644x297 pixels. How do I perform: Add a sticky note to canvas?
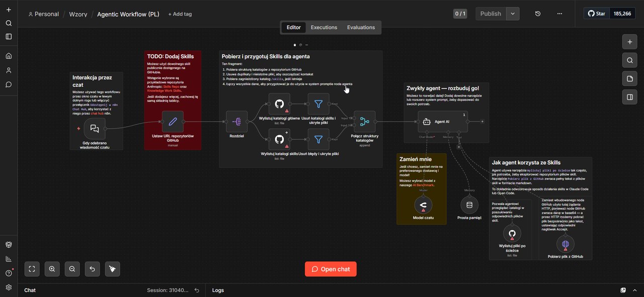pos(629,78)
